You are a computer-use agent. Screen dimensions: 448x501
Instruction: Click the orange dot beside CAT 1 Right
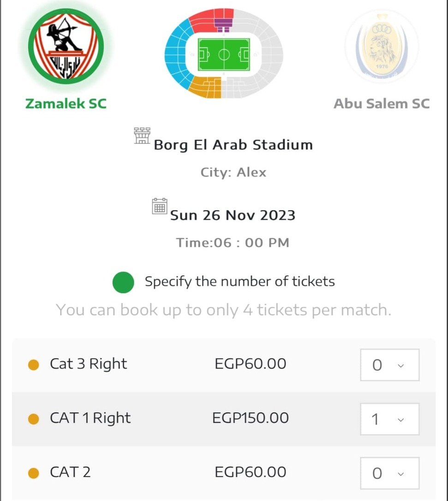click(x=34, y=419)
